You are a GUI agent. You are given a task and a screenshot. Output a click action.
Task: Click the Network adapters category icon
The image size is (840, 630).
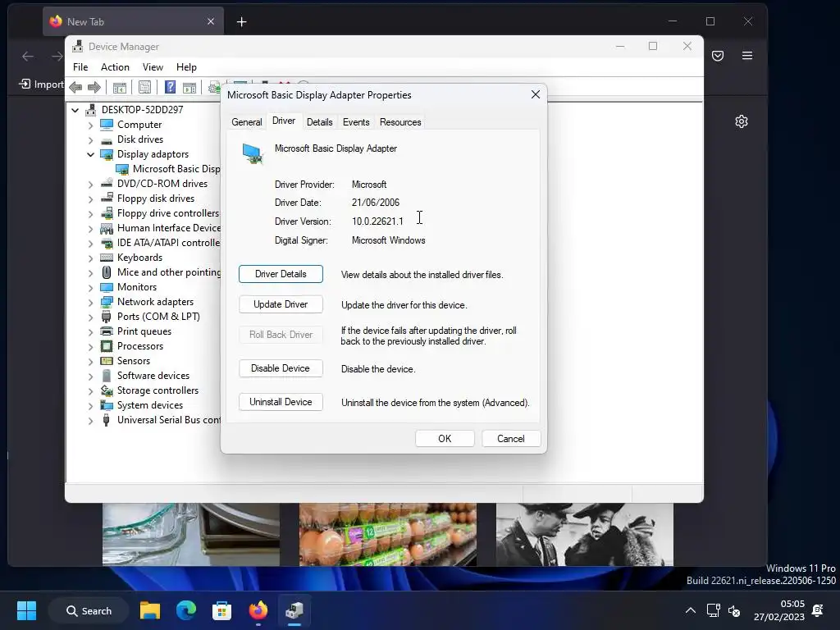(107, 302)
